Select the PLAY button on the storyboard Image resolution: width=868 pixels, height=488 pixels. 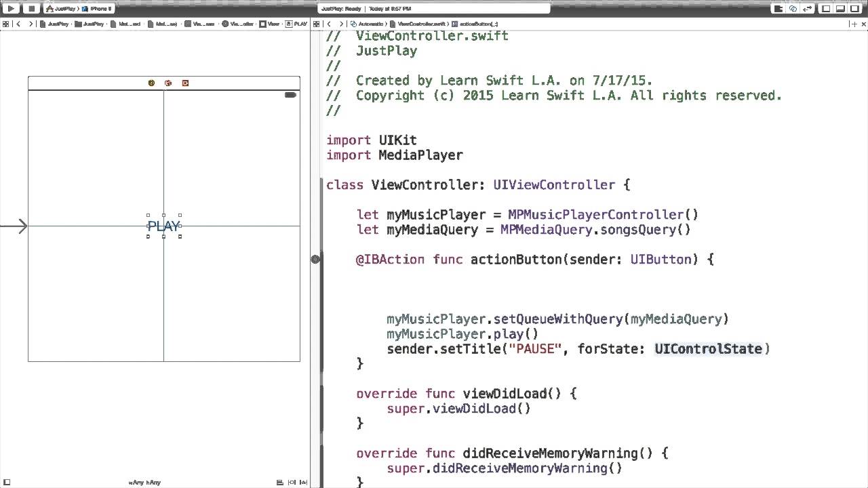coord(163,226)
